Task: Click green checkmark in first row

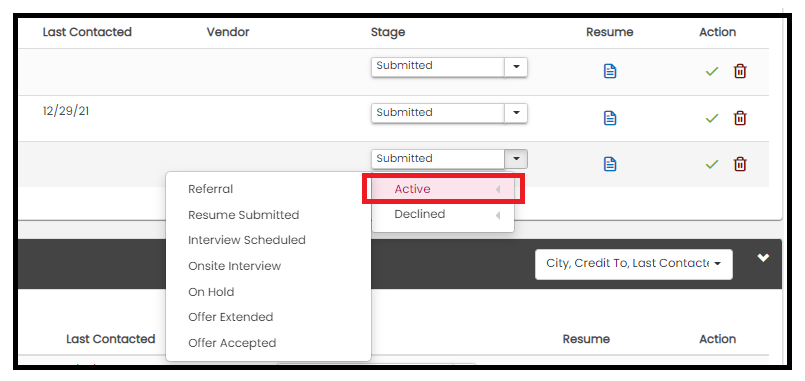Action: [x=712, y=71]
